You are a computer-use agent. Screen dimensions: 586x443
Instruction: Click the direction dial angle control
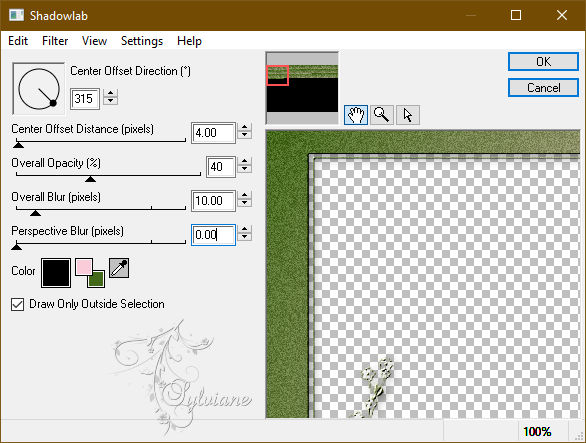tap(38, 89)
